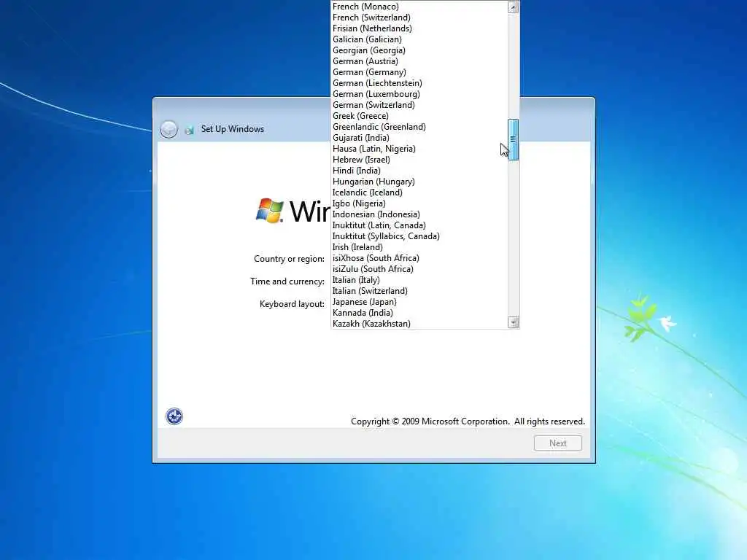Screen dimensions: 747x560
Task: Click the Time and currency label
Action: (x=287, y=281)
